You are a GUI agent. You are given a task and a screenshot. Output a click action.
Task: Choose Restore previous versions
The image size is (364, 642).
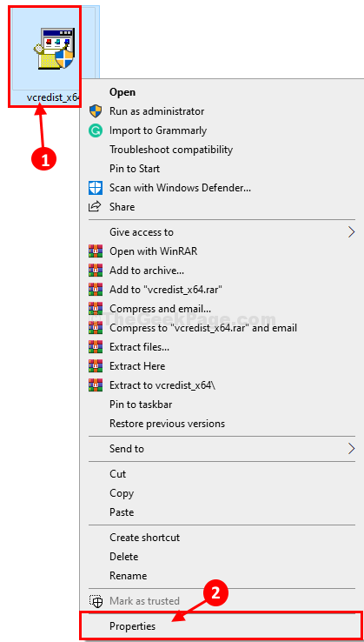click(168, 424)
